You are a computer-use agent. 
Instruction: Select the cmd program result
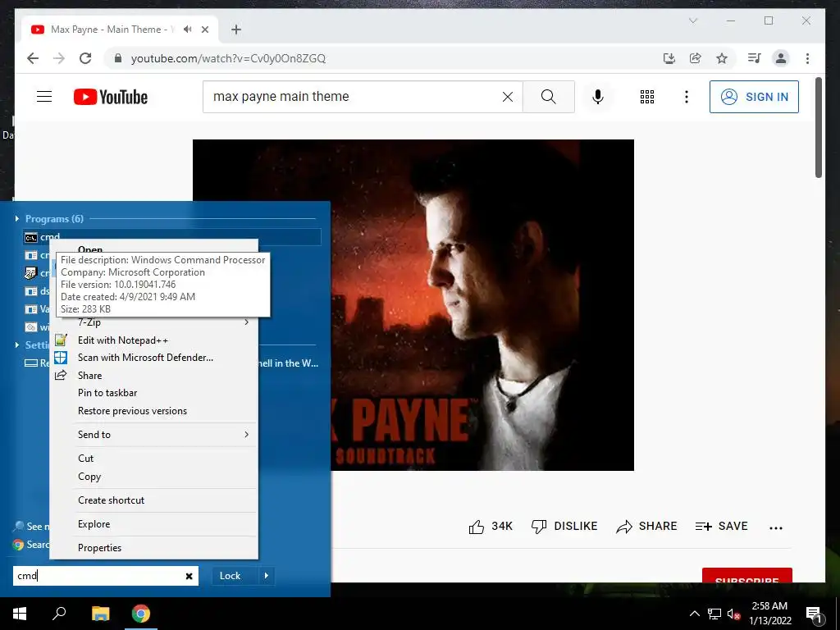172,237
